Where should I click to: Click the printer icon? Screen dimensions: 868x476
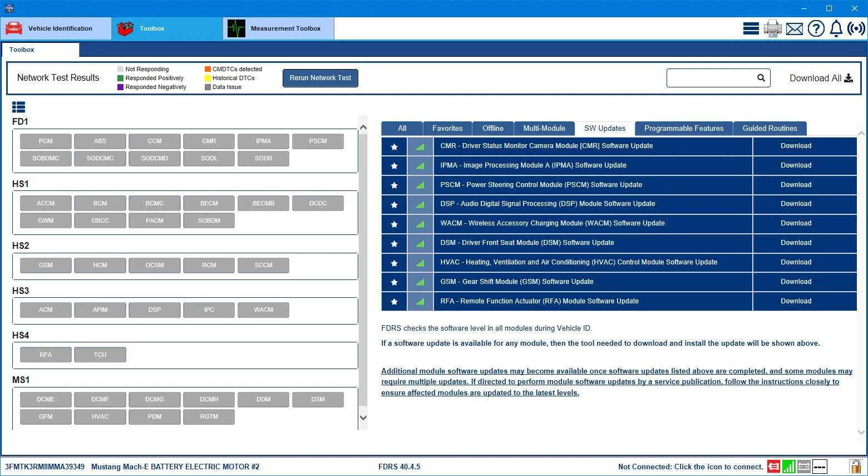[772, 28]
